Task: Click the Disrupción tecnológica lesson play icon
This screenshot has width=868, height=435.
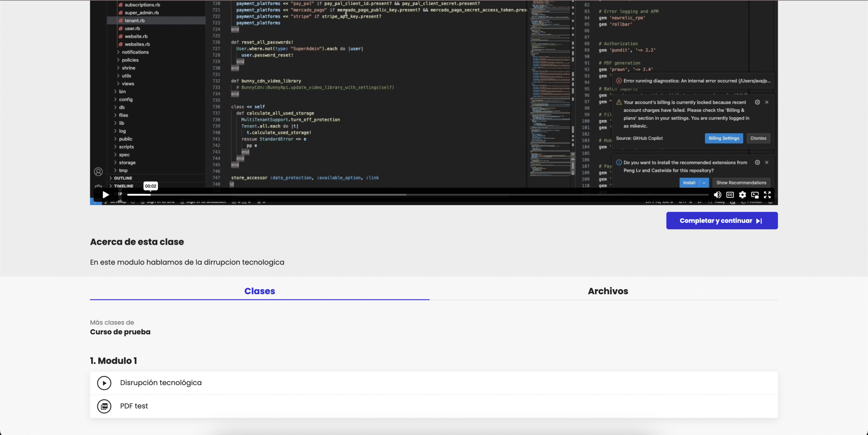Action: [x=104, y=382]
